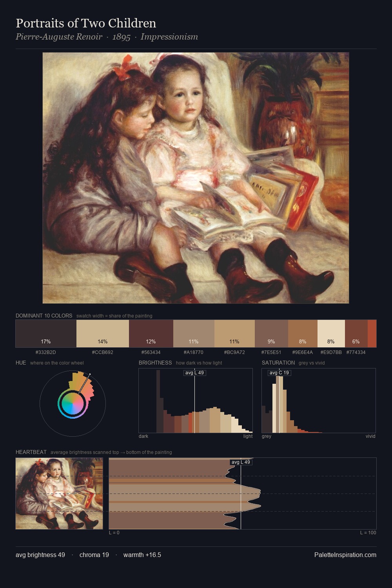This screenshot has width=392, height=588.
Task: Click the hex code #774334 label
Action: point(356,352)
